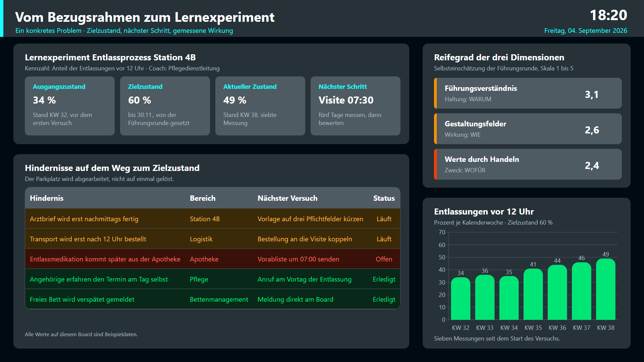This screenshot has height=362, width=644.
Task: Click the y-axis label 60 in the chart
Action: (x=442, y=245)
